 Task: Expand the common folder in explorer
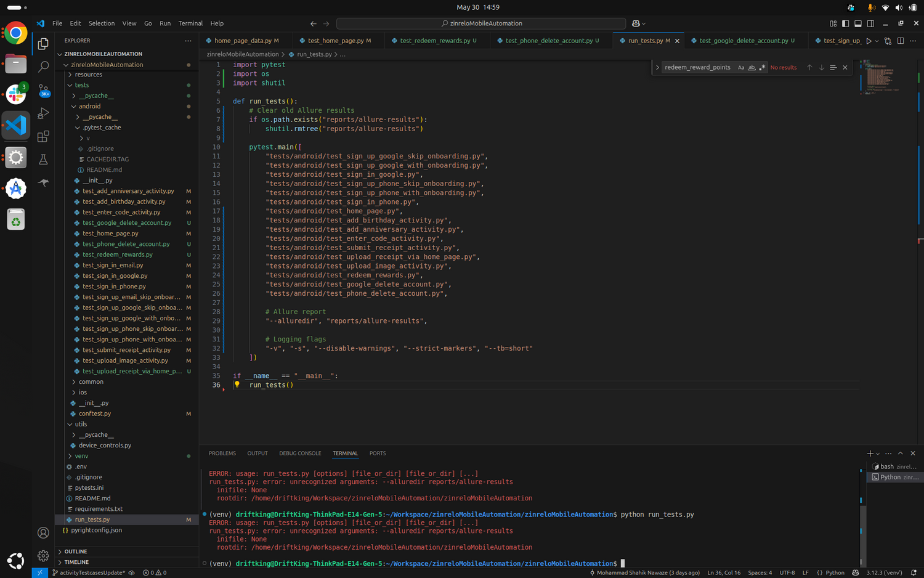pos(91,382)
